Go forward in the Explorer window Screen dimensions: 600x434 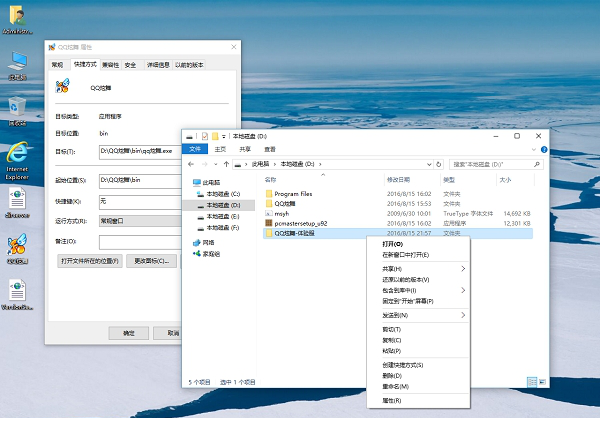click(205, 164)
